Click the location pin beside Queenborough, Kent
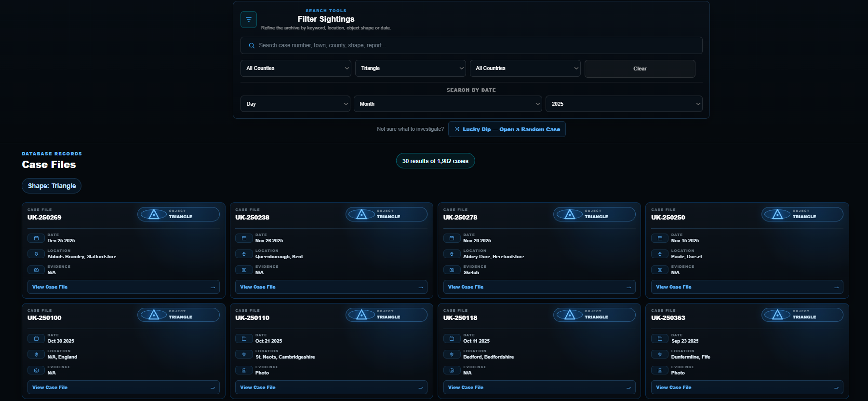 244,254
